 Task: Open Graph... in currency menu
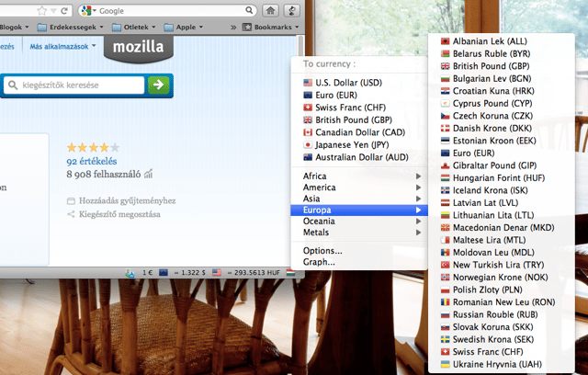point(359,262)
